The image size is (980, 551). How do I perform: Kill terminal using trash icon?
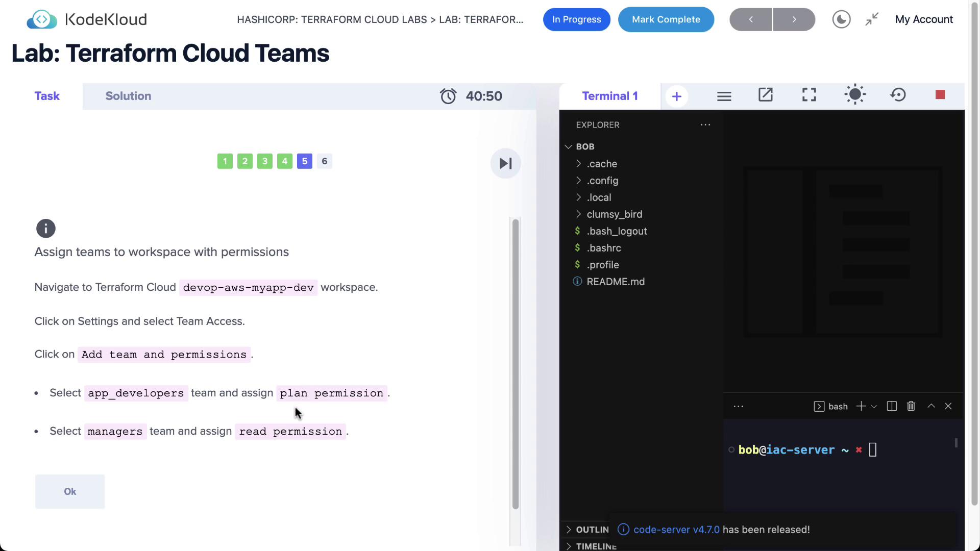click(x=911, y=406)
